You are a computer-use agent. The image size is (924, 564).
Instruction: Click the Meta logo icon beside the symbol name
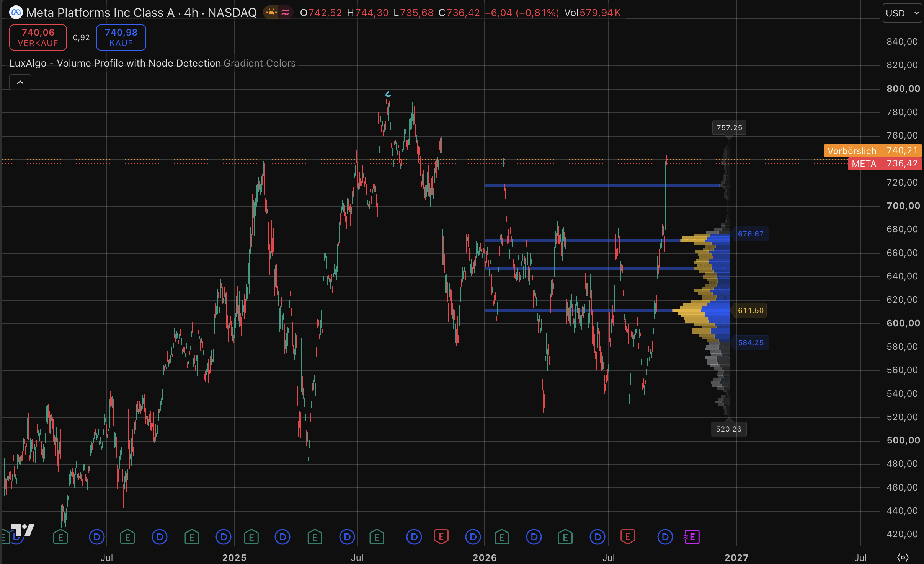[16, 13]
